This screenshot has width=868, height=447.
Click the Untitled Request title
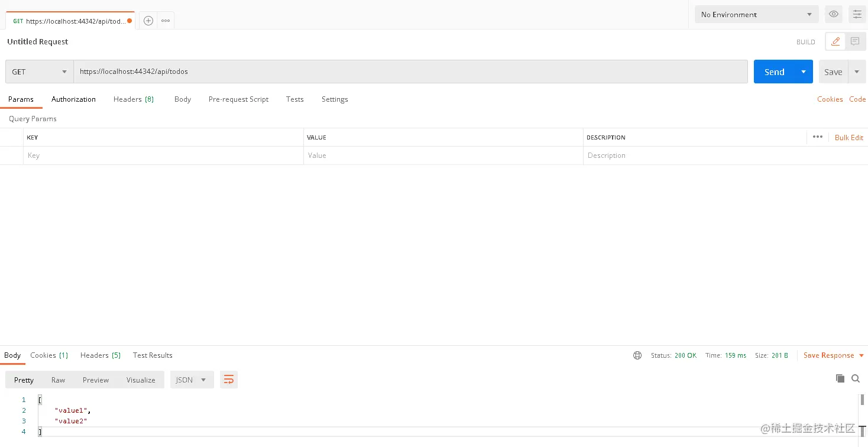pos(38,41)
